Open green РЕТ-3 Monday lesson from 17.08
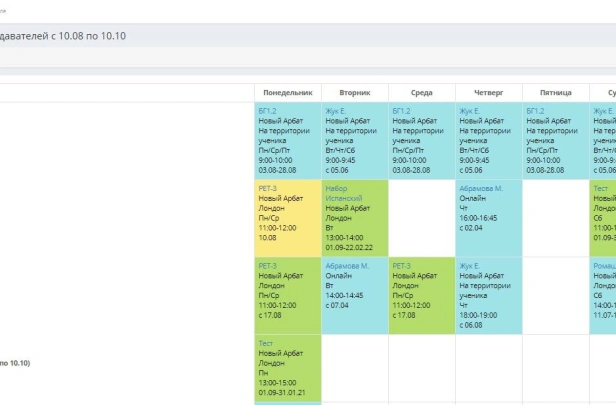This screenshot has height=405, width=616. (288, 294)
